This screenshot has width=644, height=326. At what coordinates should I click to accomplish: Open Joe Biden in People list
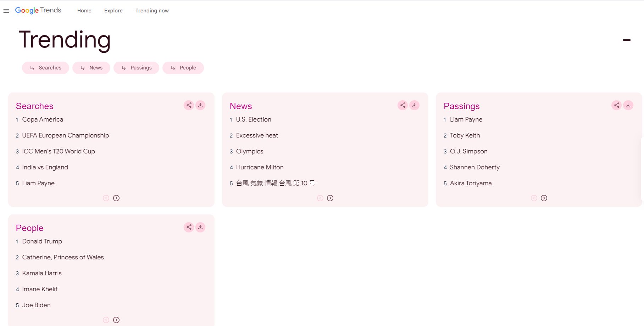point(37,305)
